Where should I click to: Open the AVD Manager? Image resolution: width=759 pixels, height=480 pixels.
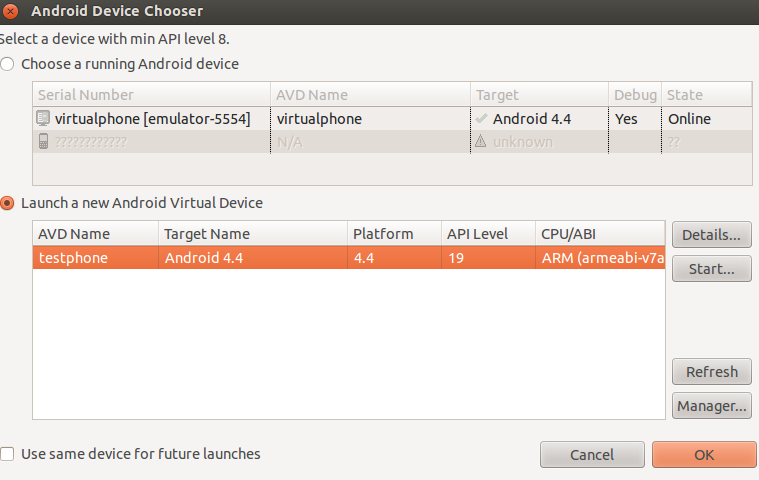(711, 406)
